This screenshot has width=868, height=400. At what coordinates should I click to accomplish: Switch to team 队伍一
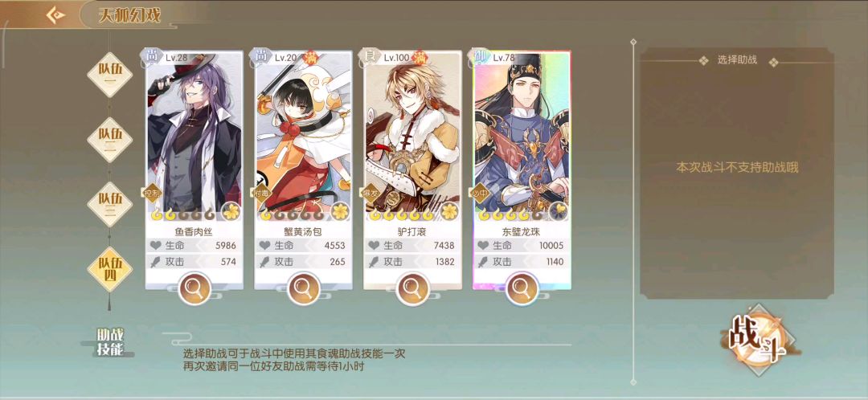click(x=109, y=75)
